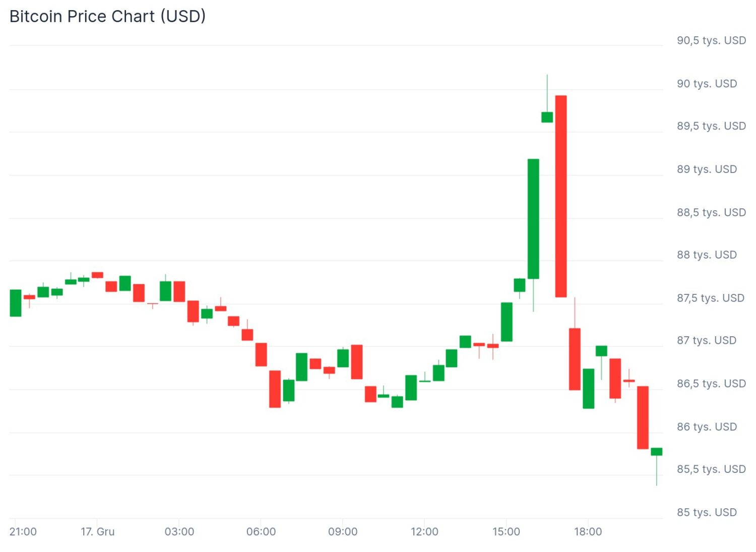Click the 90,5 tys. USD price label
Screen dimensions: 756x552
point(711,40)
